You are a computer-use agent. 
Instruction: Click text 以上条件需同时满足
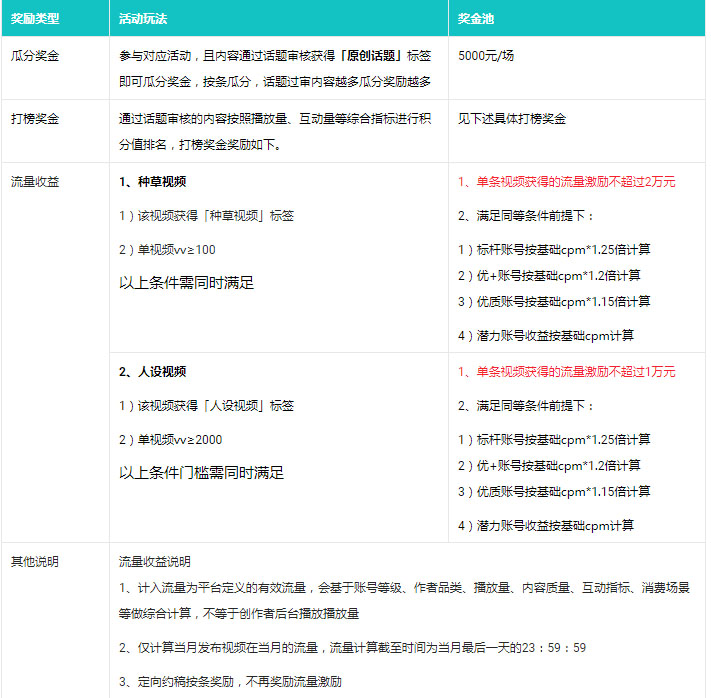186,283
